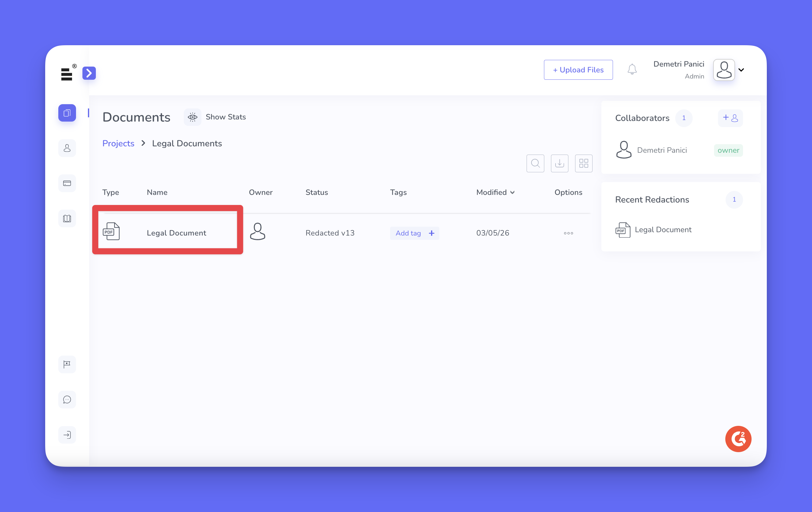Open user account dropdown arrow
The width and height of the screenshot is (812, 512).
(741, 70)
